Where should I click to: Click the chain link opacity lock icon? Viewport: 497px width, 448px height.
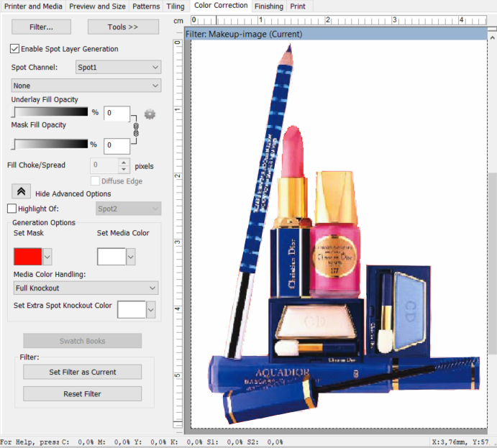(134, 129)
